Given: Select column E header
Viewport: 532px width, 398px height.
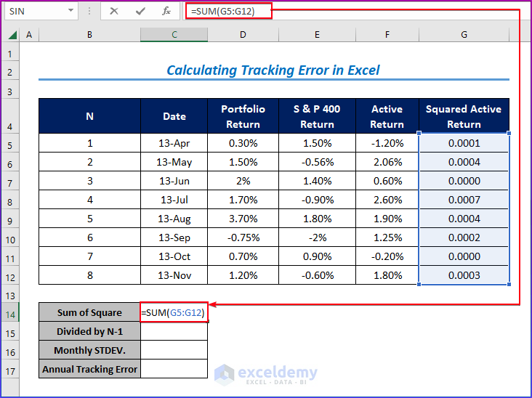Looking at the screenshot, I should click(x=317, y=35).
